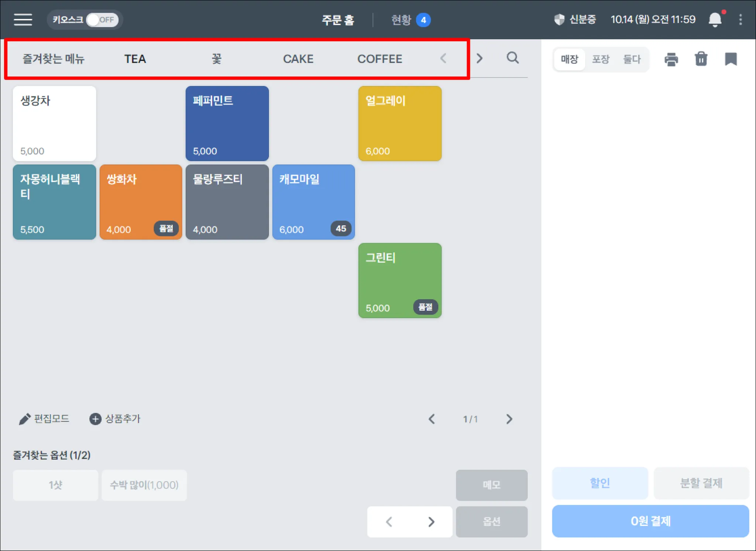Open the menu search magnifier

[x=512, y=58]
